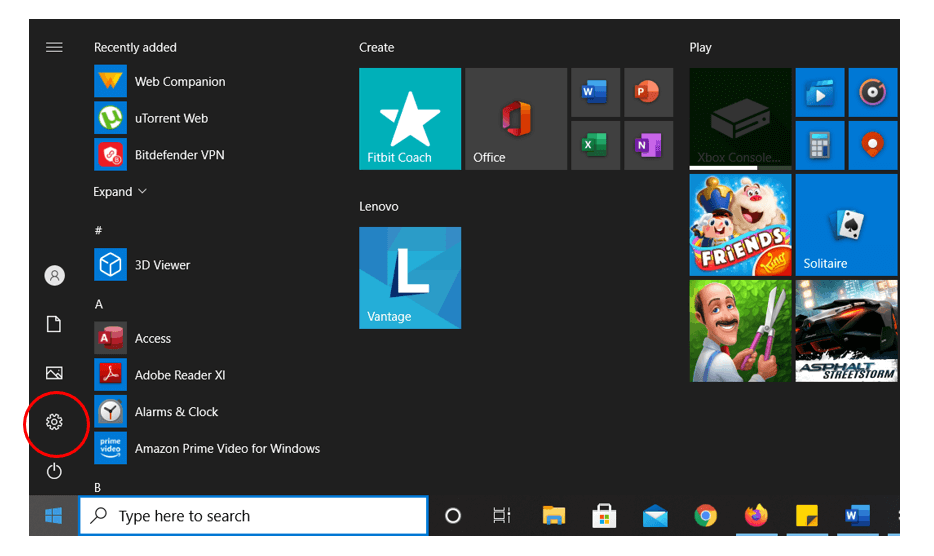Open Cortana circle on taskbar
The width and height of the screenshot is (934, 556).
[x=453, y=515]
